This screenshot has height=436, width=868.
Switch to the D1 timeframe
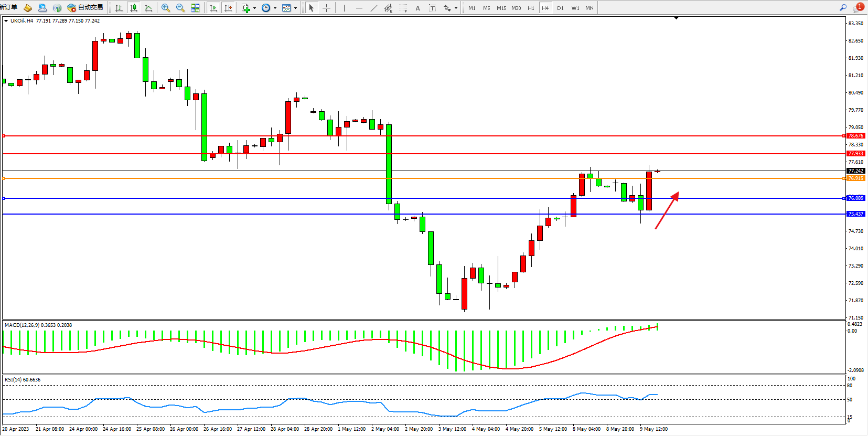pyautogui.click(x=560, y=8)
